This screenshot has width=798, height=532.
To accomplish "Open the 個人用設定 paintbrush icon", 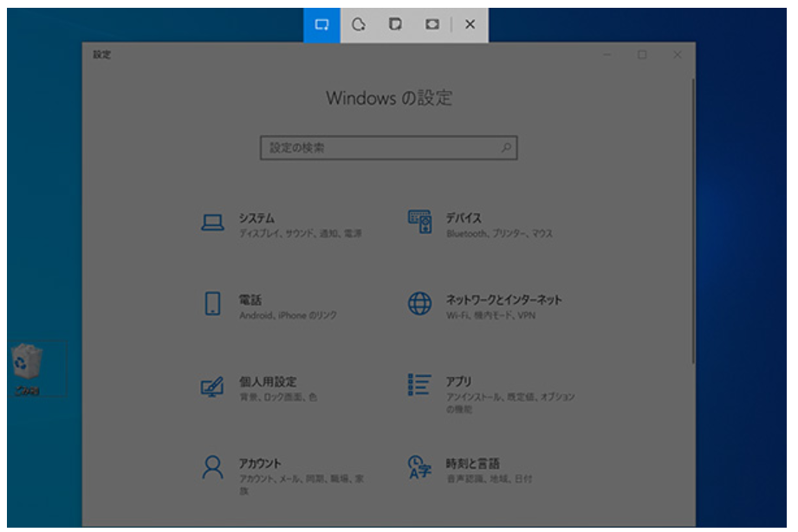I will pyautogui.click(x=212, y=387).
